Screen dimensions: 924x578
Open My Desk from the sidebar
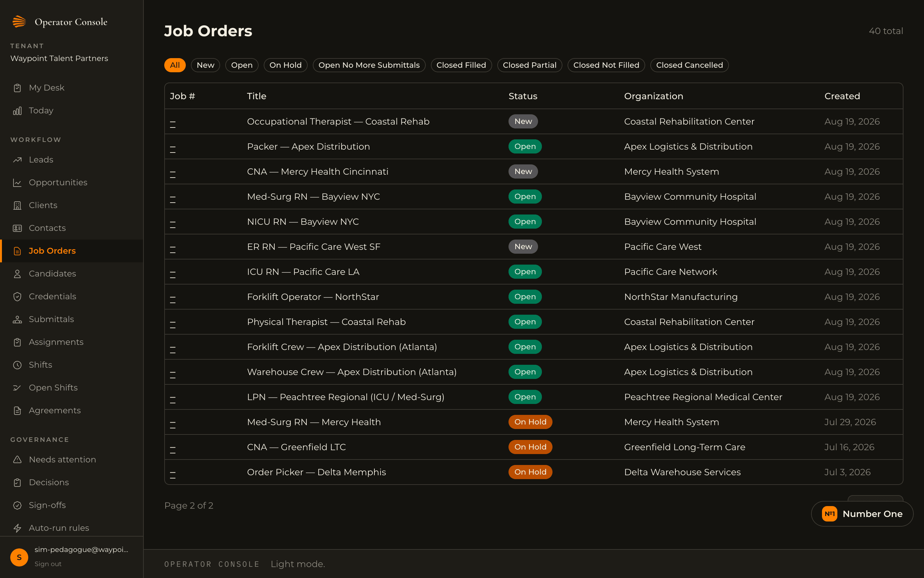72,88
